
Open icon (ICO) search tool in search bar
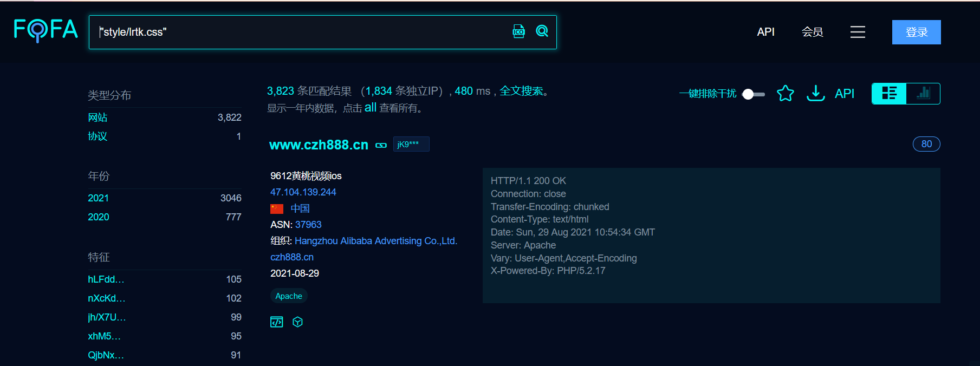(519, 31)
